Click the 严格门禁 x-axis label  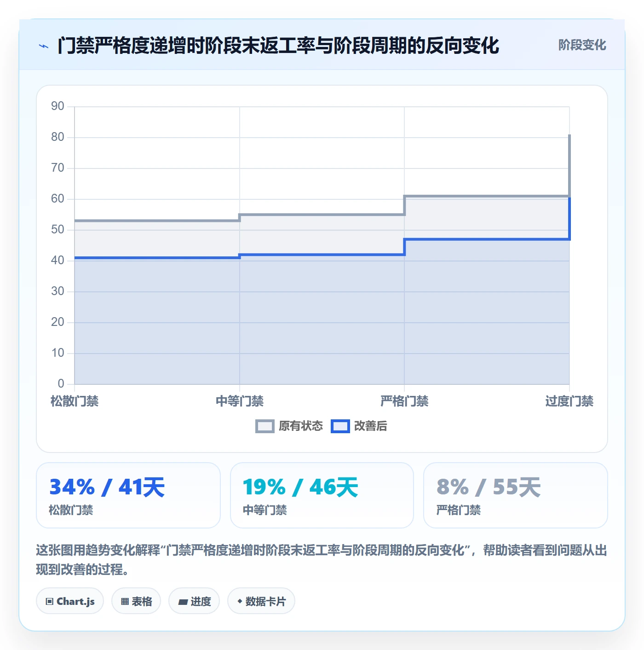point(404,401)
